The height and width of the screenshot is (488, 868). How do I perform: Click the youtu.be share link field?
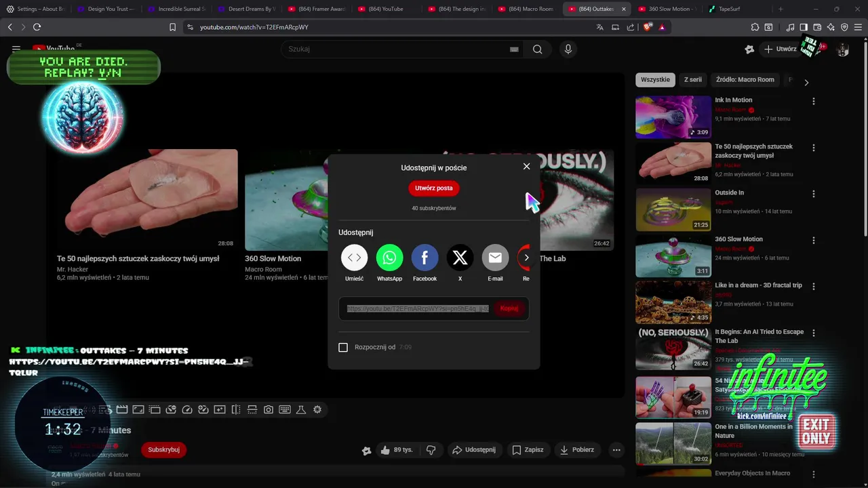point(418,308)
